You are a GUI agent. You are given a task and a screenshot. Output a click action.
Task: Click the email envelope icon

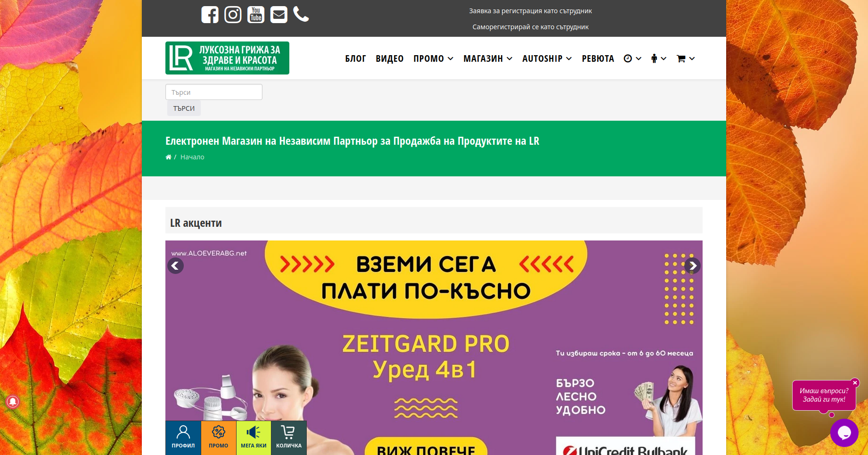(x=279, y=15)
